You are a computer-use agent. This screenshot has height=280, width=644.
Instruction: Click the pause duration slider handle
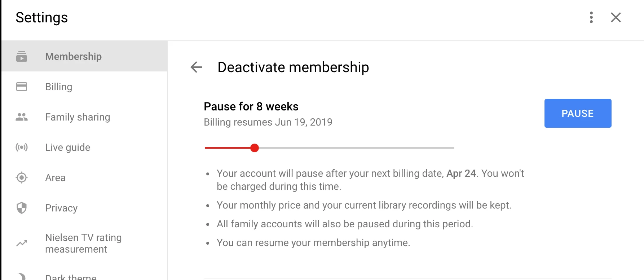[x=255, y=148]
